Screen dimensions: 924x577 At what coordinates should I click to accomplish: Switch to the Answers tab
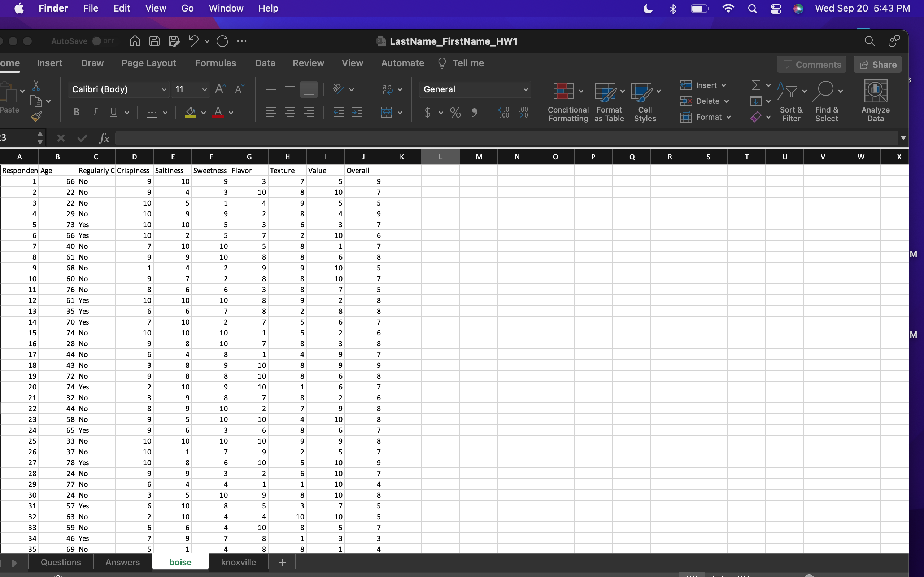tap(122, 562)
